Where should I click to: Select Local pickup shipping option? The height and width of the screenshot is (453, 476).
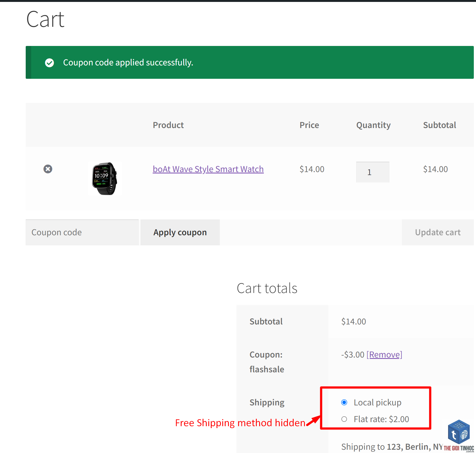(x=344, y=402)
